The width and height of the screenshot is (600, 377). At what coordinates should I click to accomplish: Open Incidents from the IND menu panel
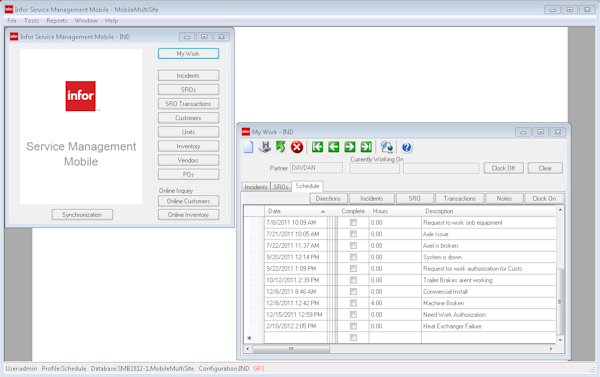click(188, 75)
